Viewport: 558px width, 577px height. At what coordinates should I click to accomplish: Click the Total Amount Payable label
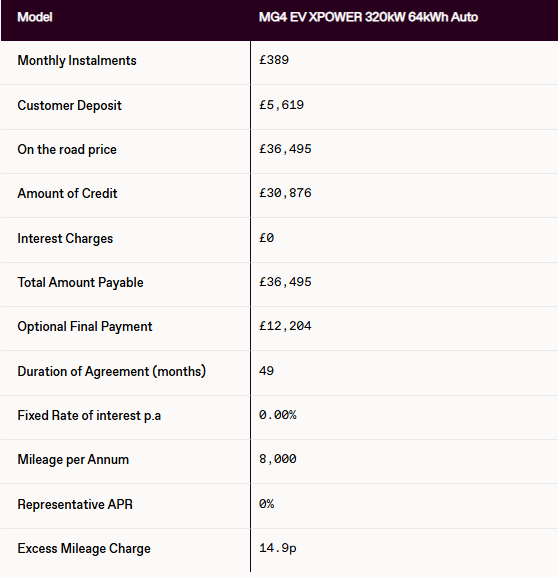pyautogui.click(x=81, y=283)
